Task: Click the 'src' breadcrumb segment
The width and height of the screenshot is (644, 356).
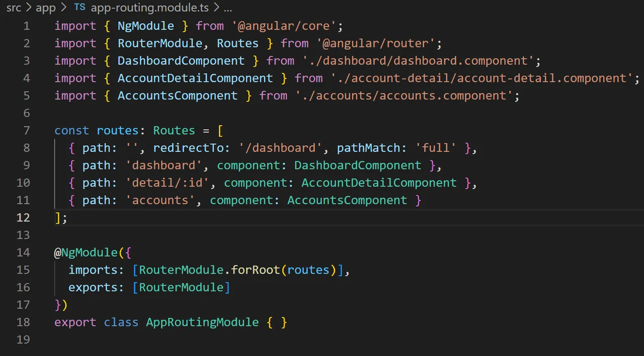Action: (x=14, y=8)
